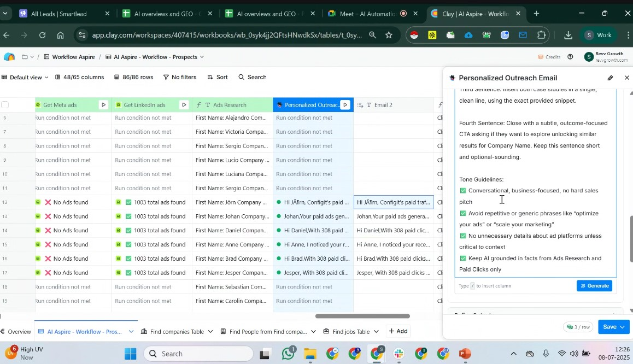Open Workflow Aspire breadcrumb
This screenshot has height=364, width=633.
point(69,57)
